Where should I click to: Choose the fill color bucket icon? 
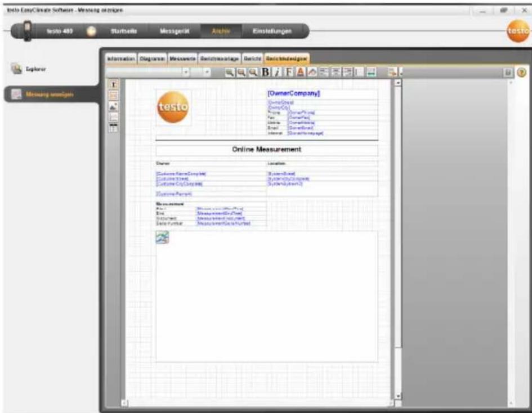312,72
